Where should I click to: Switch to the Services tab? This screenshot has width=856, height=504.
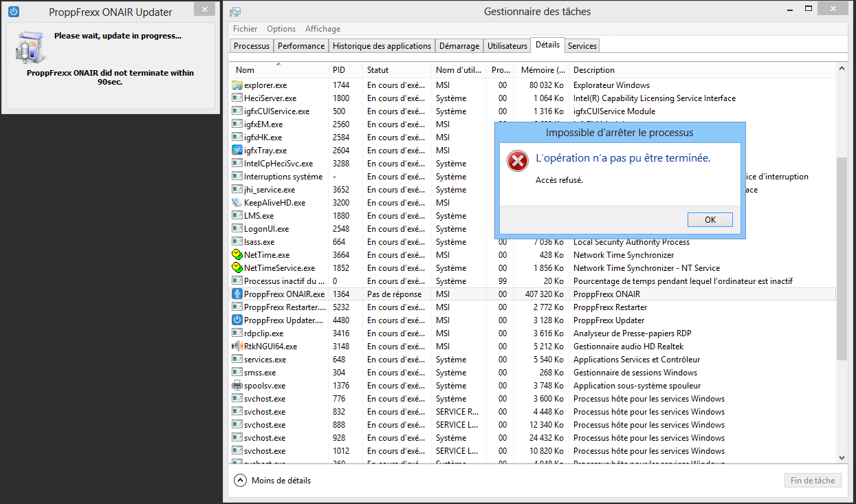(582, 46)
